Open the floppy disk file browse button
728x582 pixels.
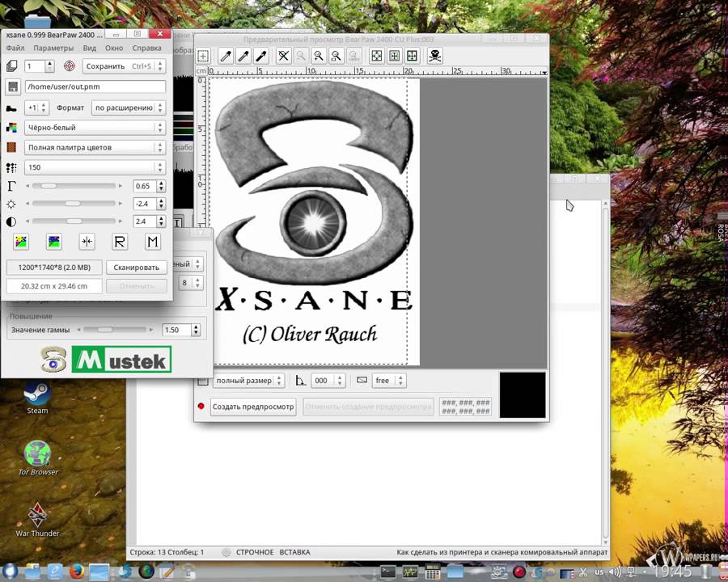pos(12,86)
